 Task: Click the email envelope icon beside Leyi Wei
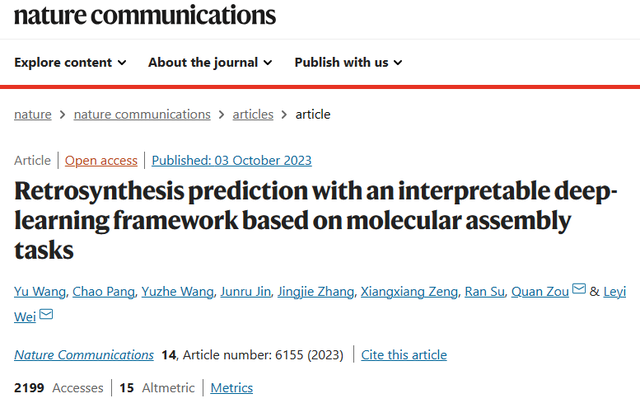[x=46, y=316]
